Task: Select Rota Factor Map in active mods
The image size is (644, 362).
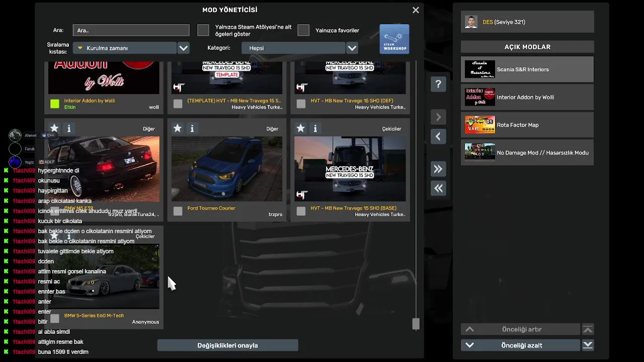Action: click(527, 125)
